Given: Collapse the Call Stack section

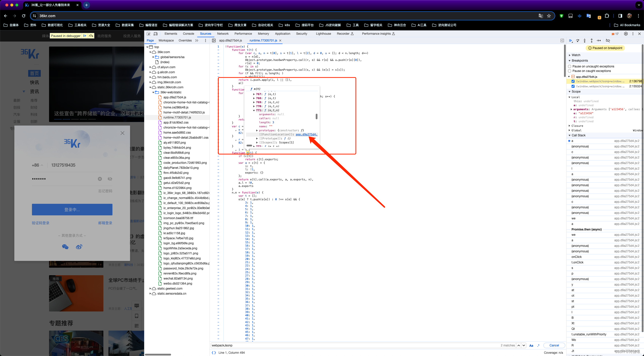Looking at the screenshot, I should coord(570,135).
